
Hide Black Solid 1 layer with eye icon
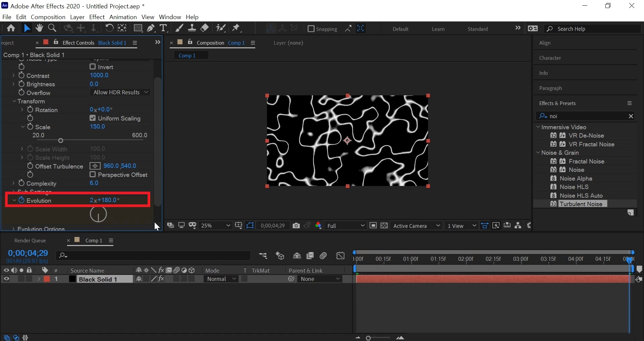tap(6, 279)
